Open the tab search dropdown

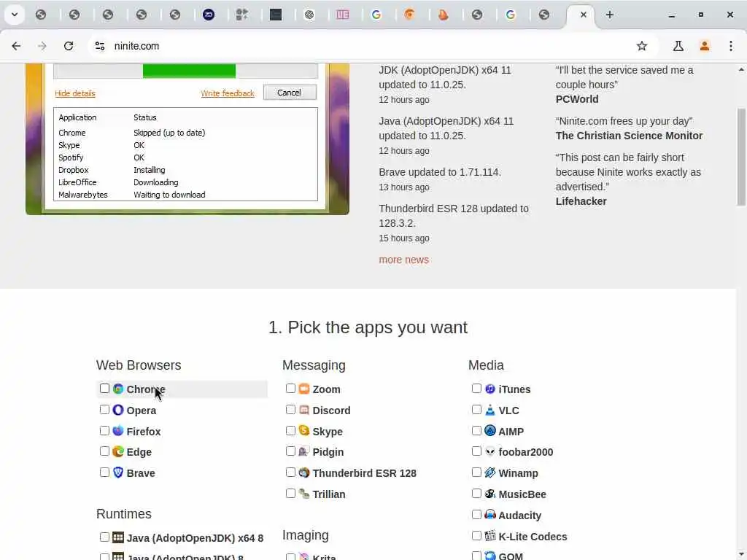tap(15, 15)
